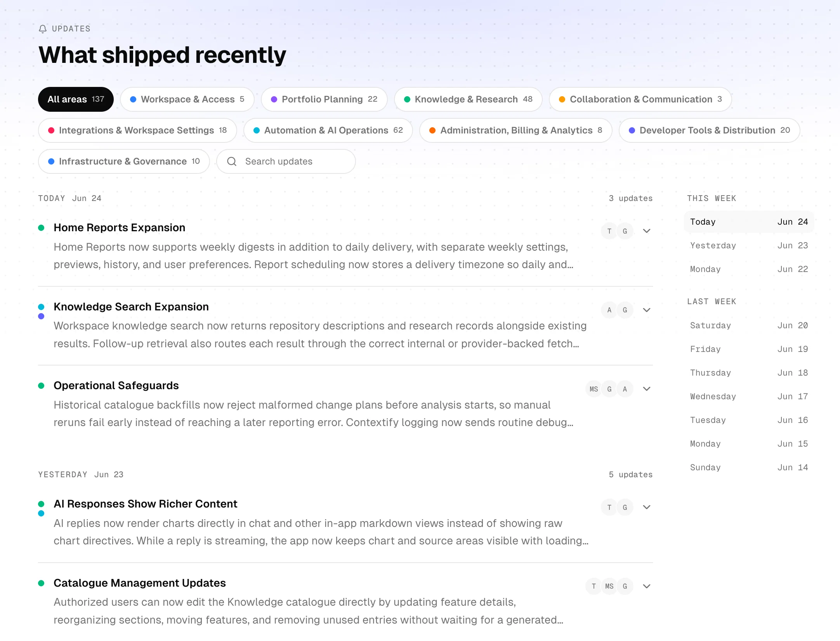This screenshot has height=641, width=840.
Task: Click the green dot beside Operational Safeguards
Action: tap(41, 386)
